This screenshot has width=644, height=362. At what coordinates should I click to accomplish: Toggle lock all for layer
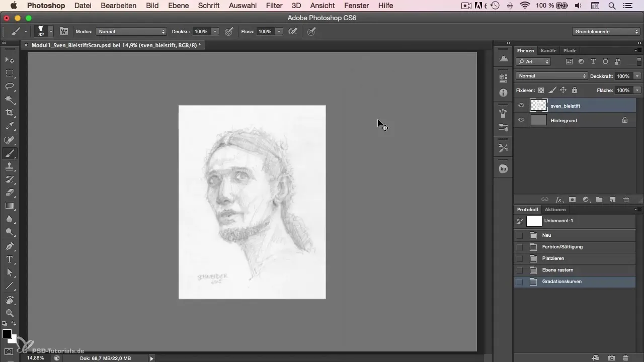(575, 90)
